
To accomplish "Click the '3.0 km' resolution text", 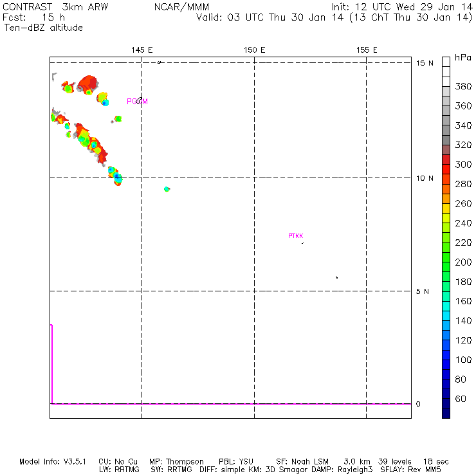I will tap(357, 462).
